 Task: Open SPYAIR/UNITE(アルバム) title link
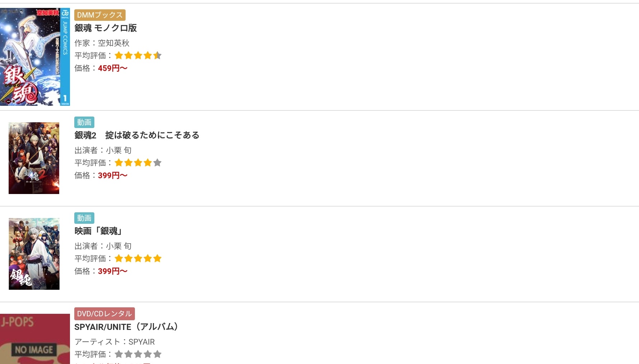[126, 327]
